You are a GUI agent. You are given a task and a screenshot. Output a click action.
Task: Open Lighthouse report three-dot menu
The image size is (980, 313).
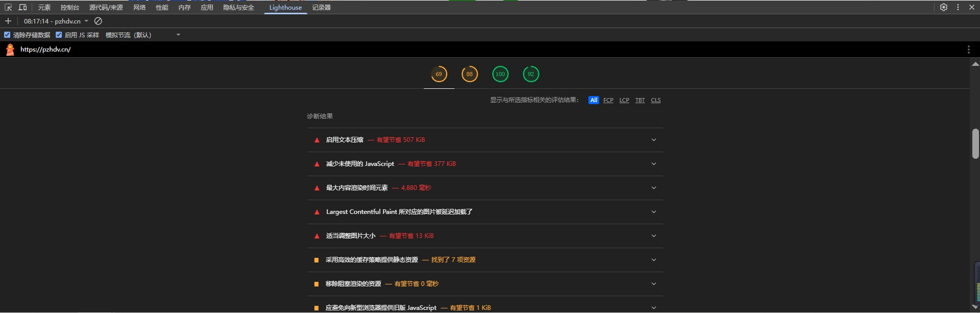(x=968, y=50)
